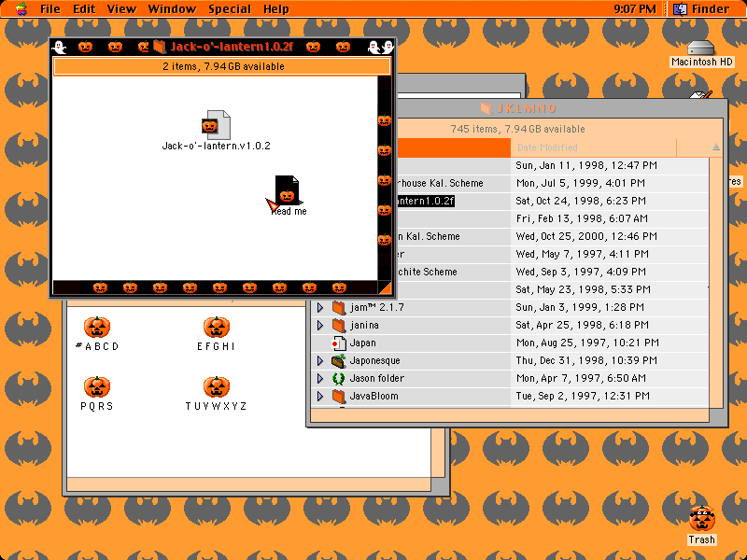The width and height of the screenshot is (747, 560).
Task: Open the Apple menu
Action: [x=21, y=8]
